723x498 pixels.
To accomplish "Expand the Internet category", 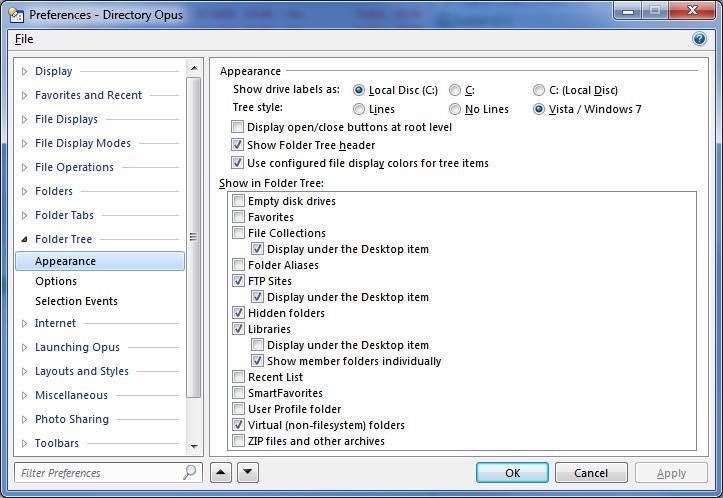I will coord(25,323).
